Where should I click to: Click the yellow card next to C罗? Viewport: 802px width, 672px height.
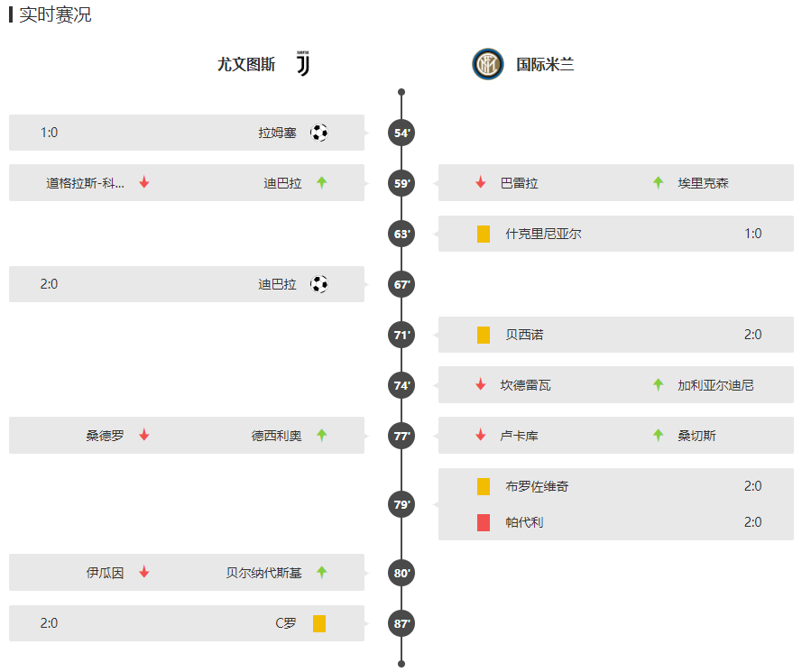pos(319,623)
